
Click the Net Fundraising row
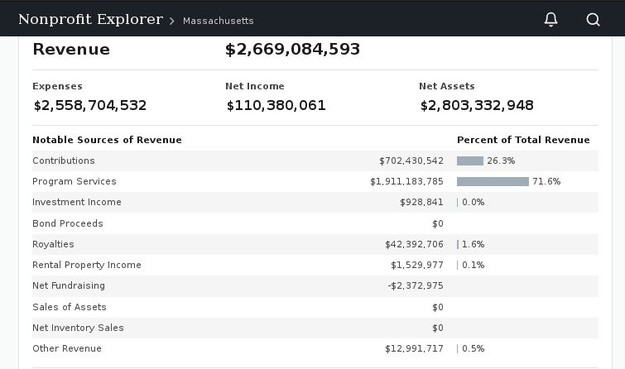pos(315,286)
